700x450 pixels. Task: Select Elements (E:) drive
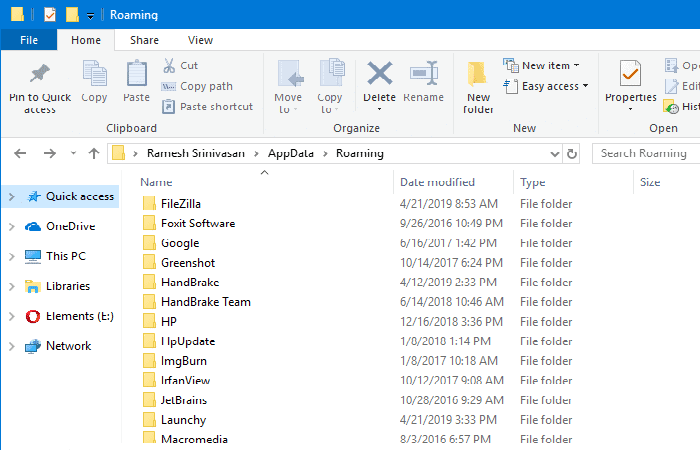pos(80,316)
